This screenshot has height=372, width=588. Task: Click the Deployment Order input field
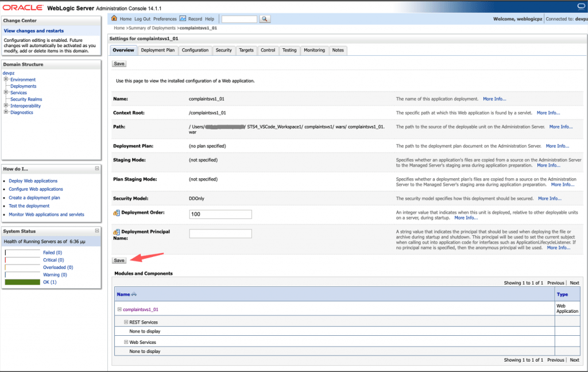click(x=220, y=214)
